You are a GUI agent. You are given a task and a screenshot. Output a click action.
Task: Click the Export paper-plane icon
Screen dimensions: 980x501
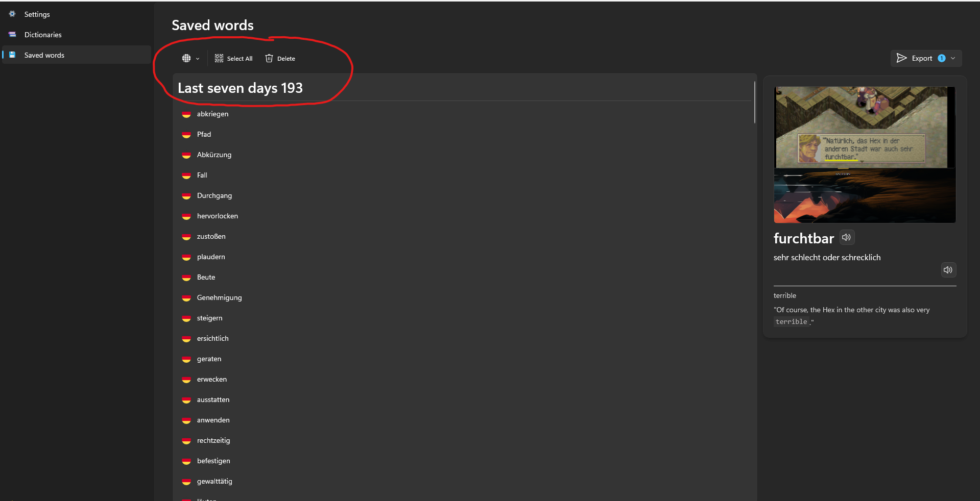pyautogui.click(x=902, y=58)
